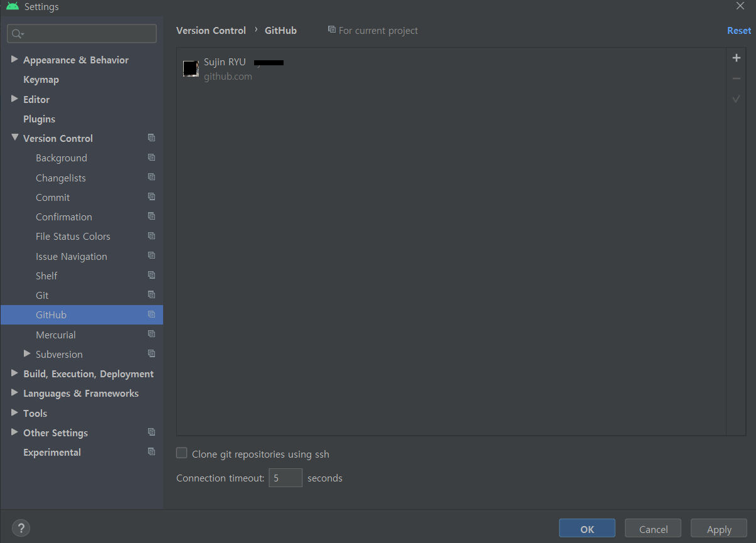756x543 pixels.
Task: Click project-level icon next to Shelf
Action: [x=151, y=275]
